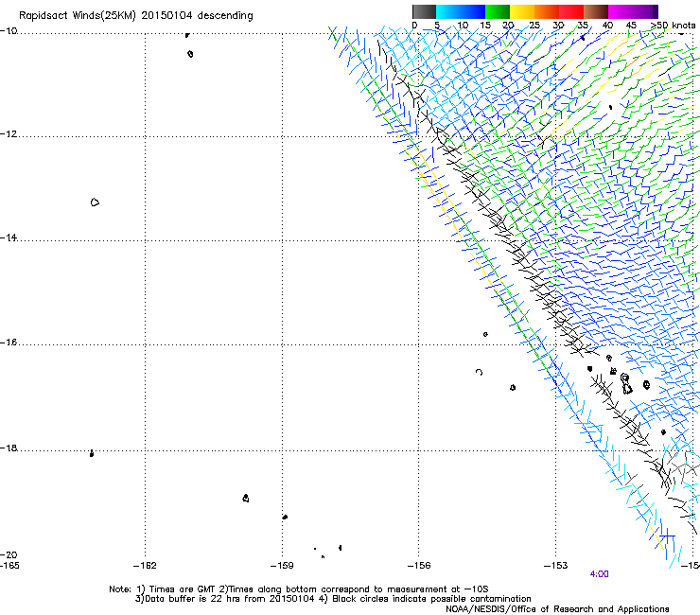Click the yellow 20-25 knots legend segment
Image resolution: width=700 pixels, height=615 pixels.
point(522,11)
